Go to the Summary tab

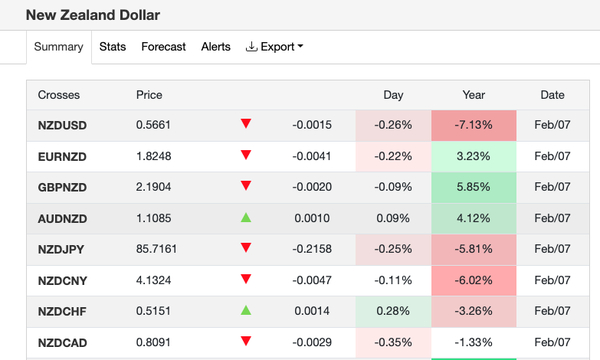(x=59, y=47)
